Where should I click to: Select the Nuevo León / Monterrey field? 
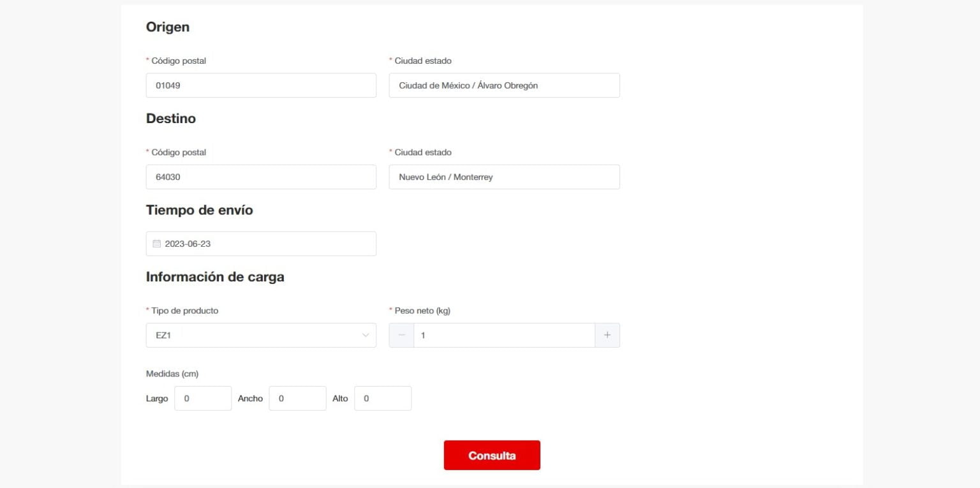pyautogui.click(x=504, y=177)
